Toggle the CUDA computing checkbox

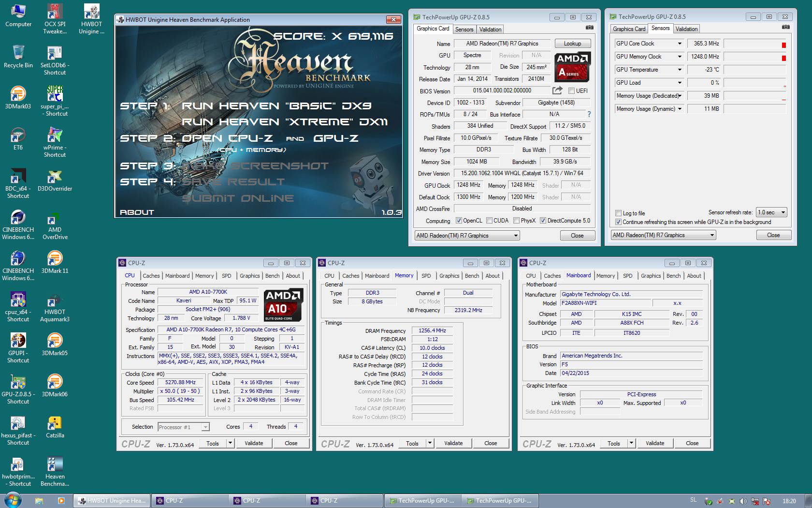click(x=489, y=221)
